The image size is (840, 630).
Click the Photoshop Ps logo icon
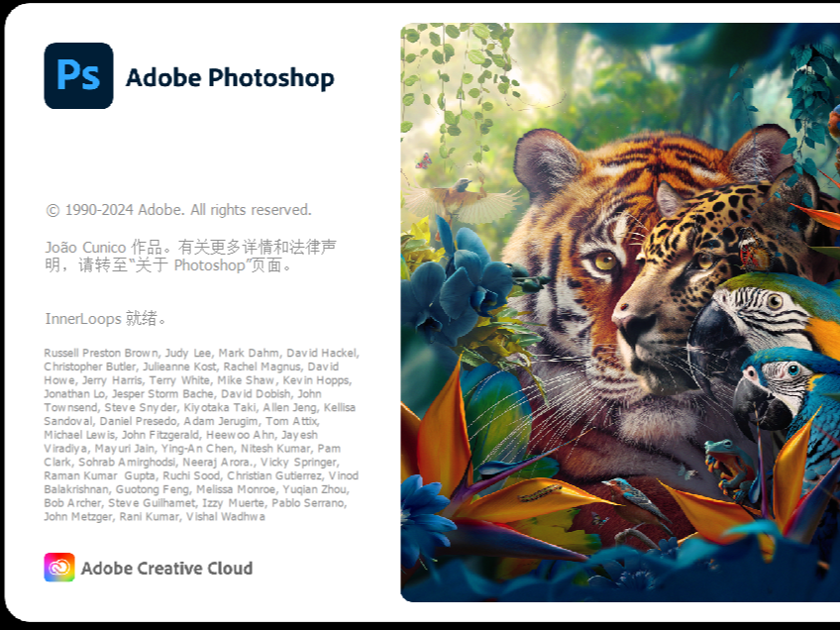point(78,76)
